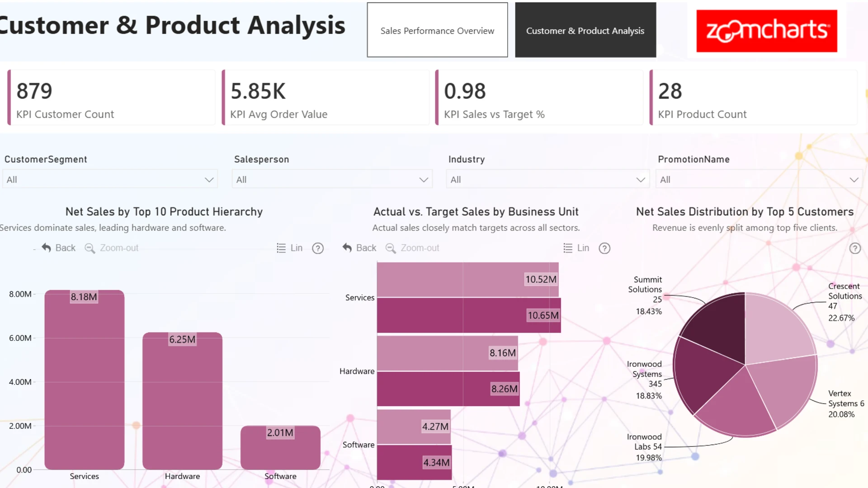Switch to Sales Performance Overview page
868x488 pixels.
437,30
